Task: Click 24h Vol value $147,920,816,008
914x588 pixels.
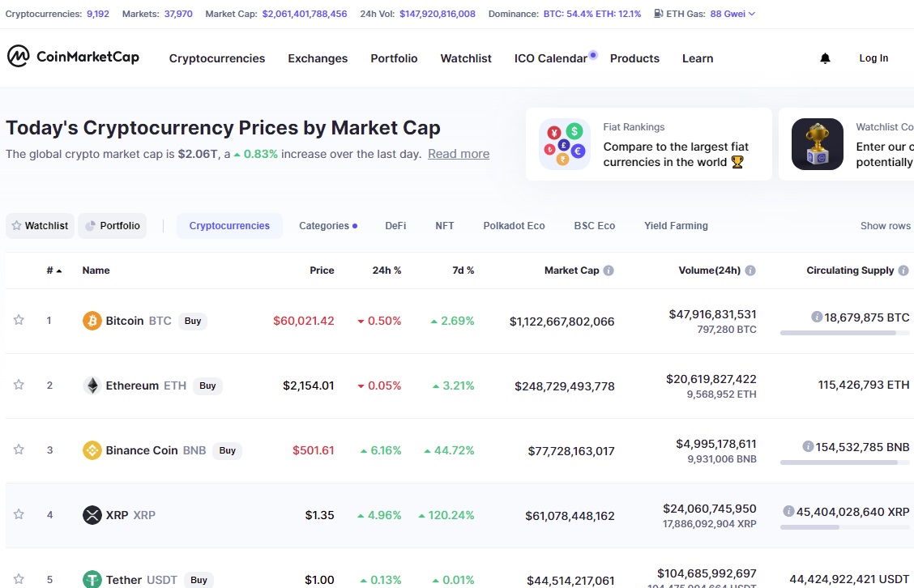Action: pyautogui.click(x=438, y=14)
